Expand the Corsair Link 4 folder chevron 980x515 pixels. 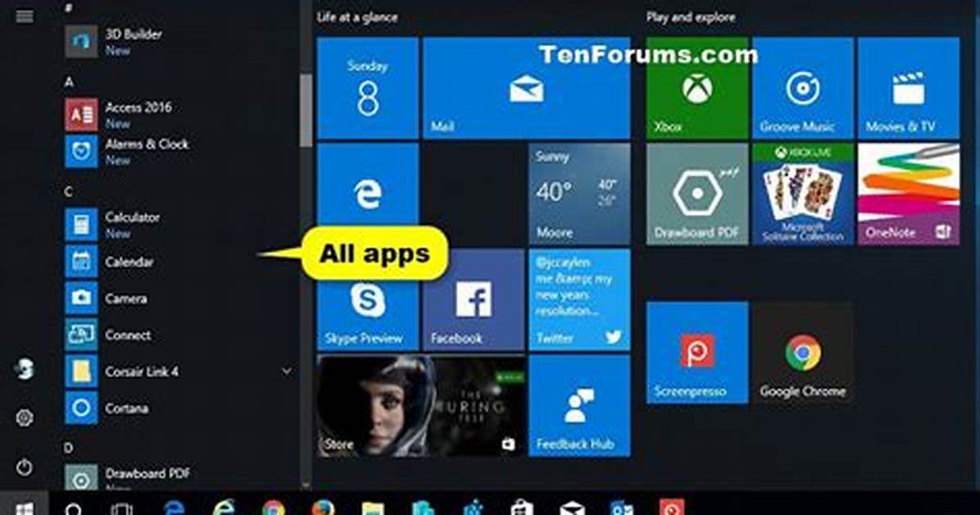[286, 371]
